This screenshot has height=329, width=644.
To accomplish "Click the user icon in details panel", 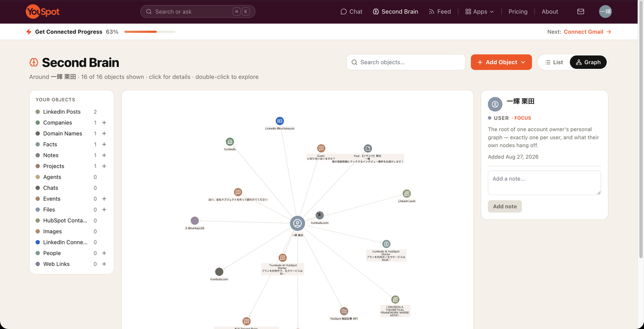I will pyautogui.click(x=495, y=104).
